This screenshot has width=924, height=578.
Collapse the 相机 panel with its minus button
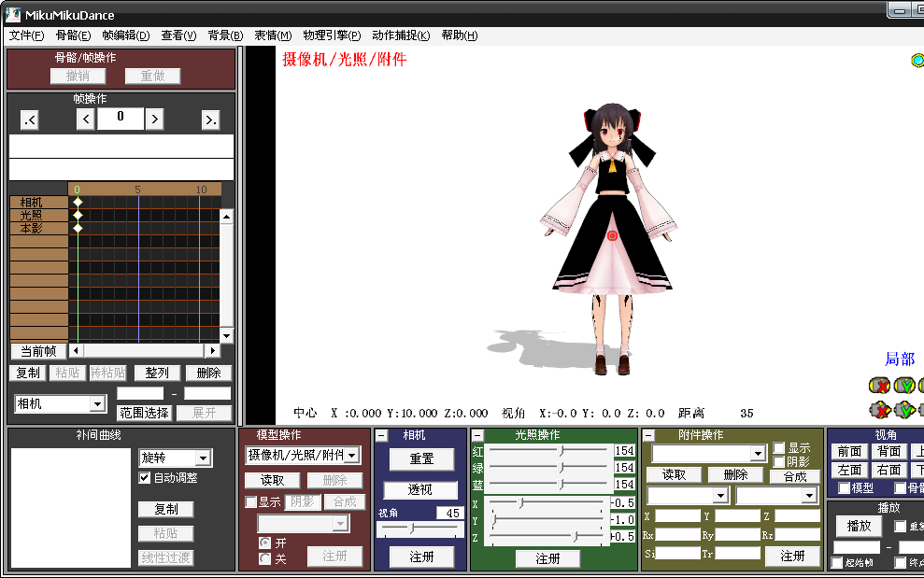(x=382, y=436)
